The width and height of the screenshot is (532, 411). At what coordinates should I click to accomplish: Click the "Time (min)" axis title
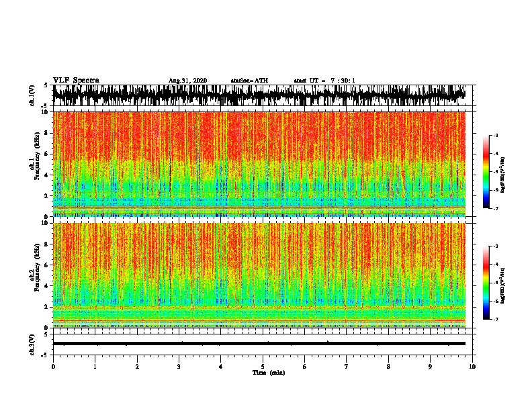269,373
